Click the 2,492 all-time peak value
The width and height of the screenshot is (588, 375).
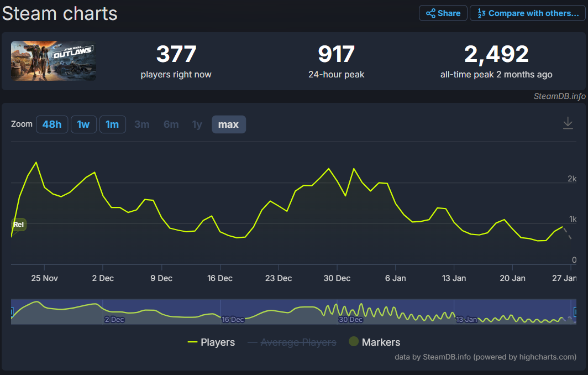[x=496, y=54]
